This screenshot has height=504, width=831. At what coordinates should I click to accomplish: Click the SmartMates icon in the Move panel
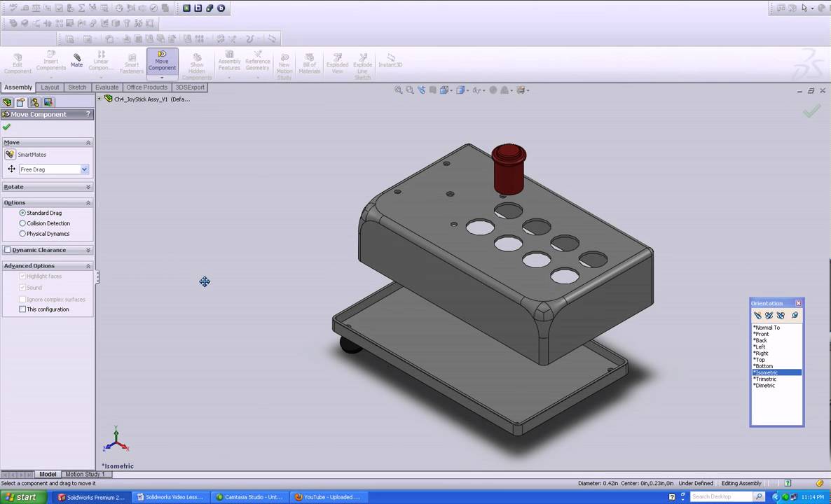click(x=10, y=155)
